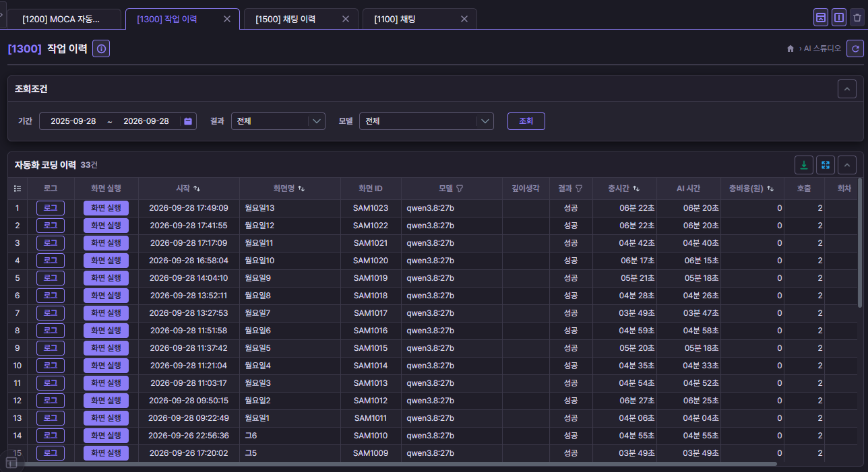This screenshot has height=472, width=868.
Task: Click the collapse-to-top layout icon
Action: 821,18
